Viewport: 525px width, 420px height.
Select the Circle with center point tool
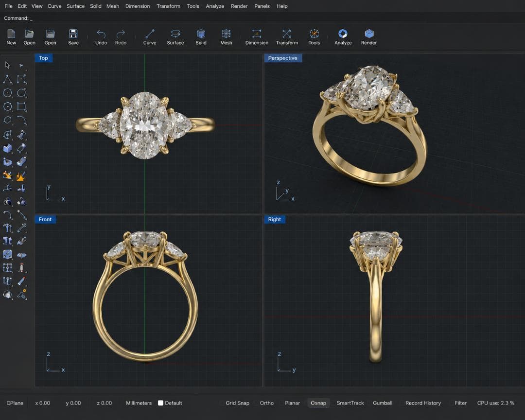click(x=7, y=106)
